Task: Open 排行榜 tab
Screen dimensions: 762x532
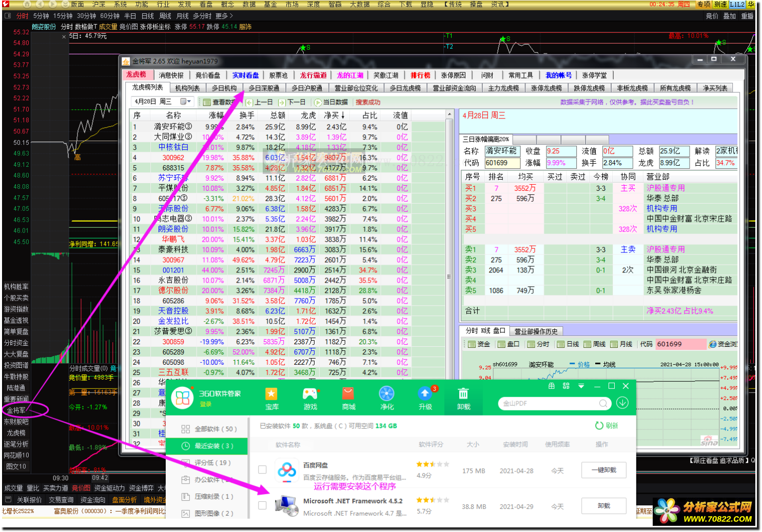Action: pos(420,75)
